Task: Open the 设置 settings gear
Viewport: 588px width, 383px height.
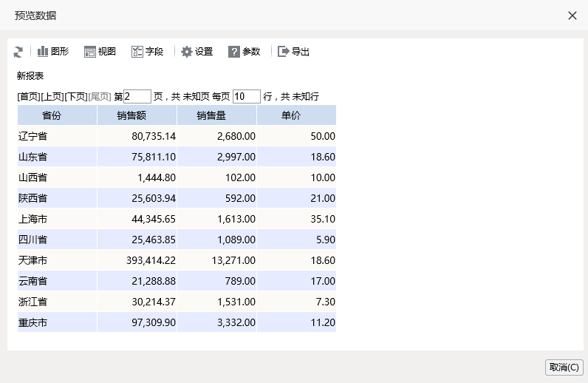Action: pyautogui.click(x=187, y=52)
